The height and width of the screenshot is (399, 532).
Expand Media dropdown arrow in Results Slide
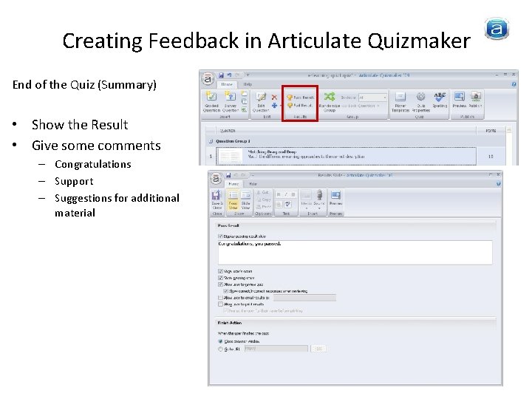(x=307, y=208)
